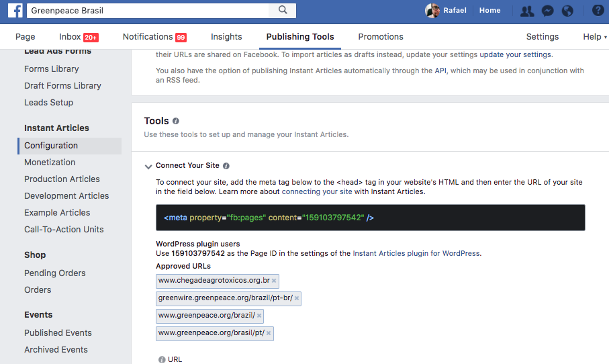Click info icon next to Tools

[x=175, y=121]
